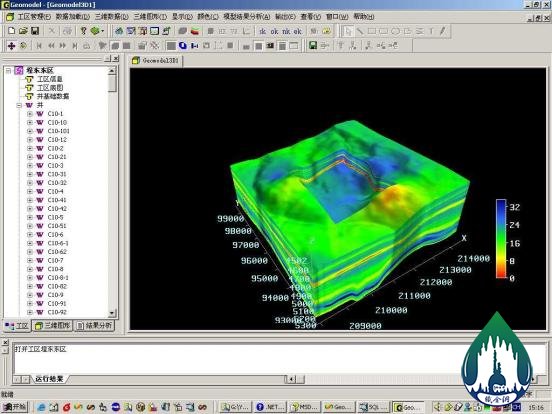552x414 pixels.
Task: Open the 三维图形 menu
Action: coord(150,17)
